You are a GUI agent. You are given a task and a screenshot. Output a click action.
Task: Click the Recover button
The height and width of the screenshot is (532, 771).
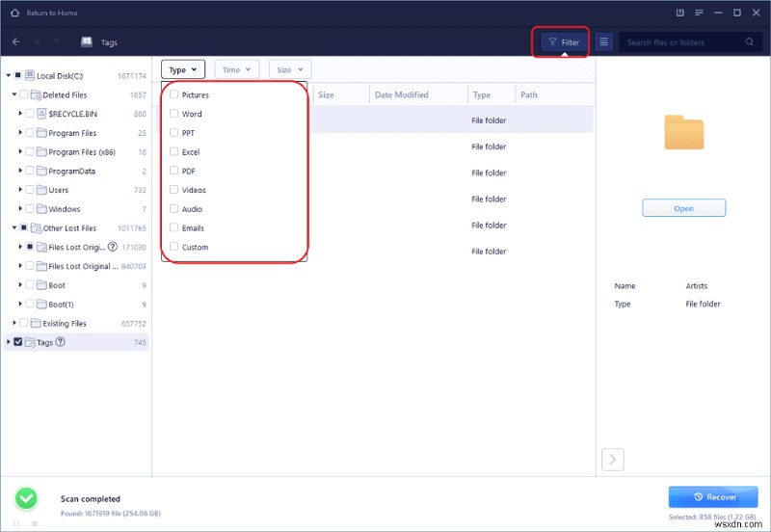713,497
